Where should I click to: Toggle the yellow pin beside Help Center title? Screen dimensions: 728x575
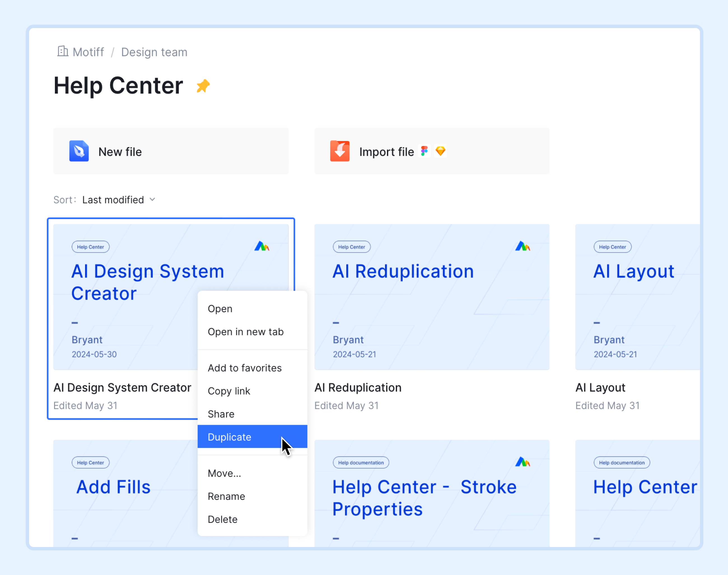203,86
